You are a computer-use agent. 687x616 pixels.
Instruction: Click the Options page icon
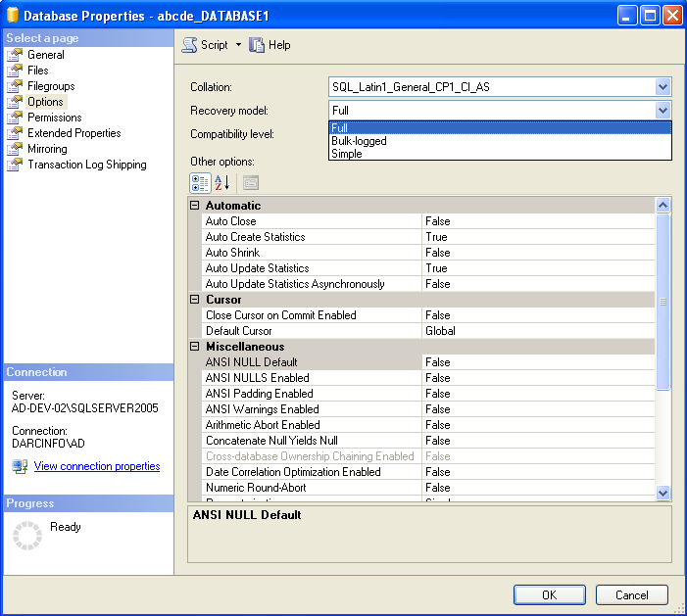pyautogui.click(x=15, y=102)
